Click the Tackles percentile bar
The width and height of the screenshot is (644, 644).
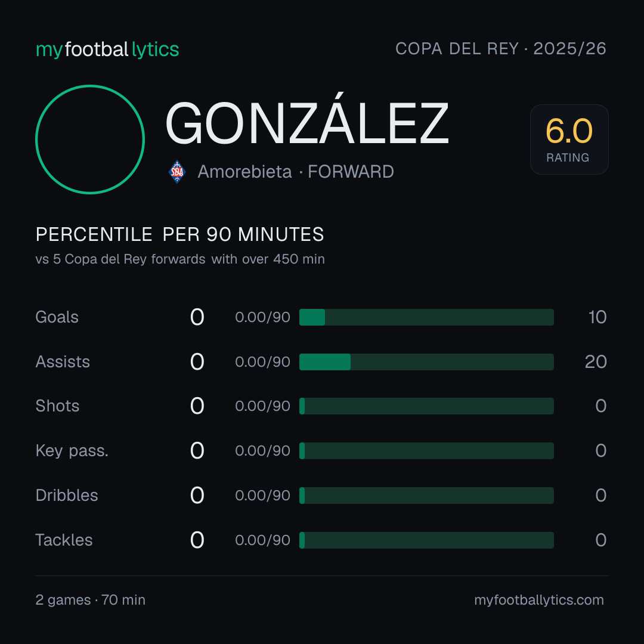click(x=426, y=540)
